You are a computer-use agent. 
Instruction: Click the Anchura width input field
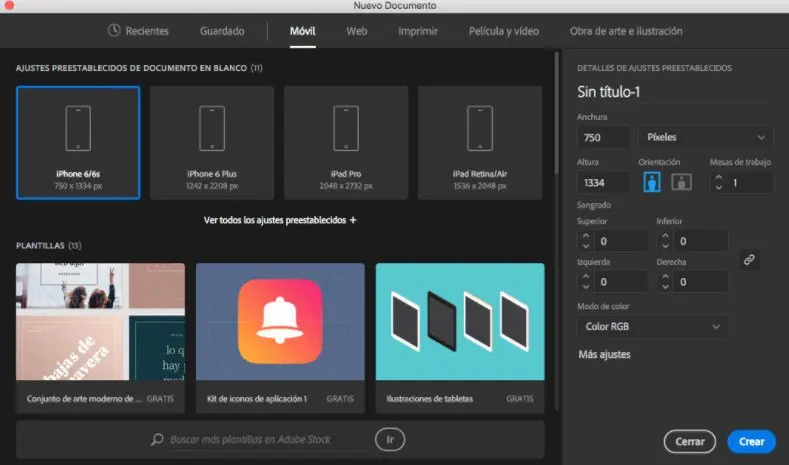click(x=603, y=136)
